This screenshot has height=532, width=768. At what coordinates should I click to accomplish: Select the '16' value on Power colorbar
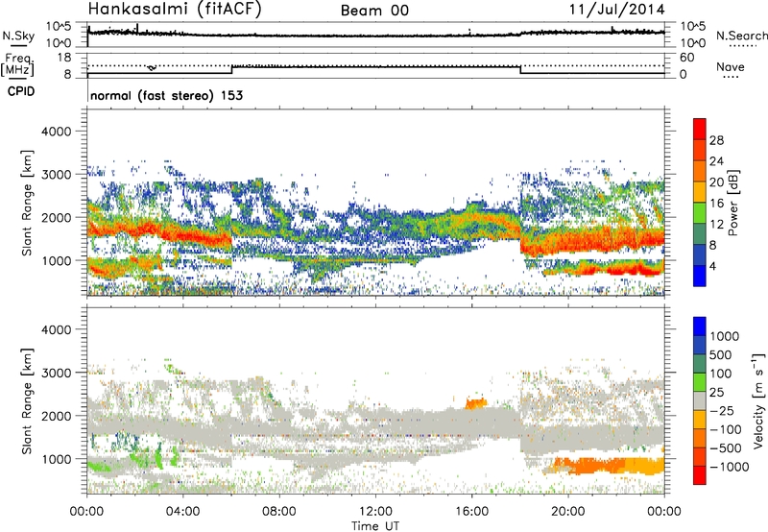pyautogui.click(x=716, y=204)
